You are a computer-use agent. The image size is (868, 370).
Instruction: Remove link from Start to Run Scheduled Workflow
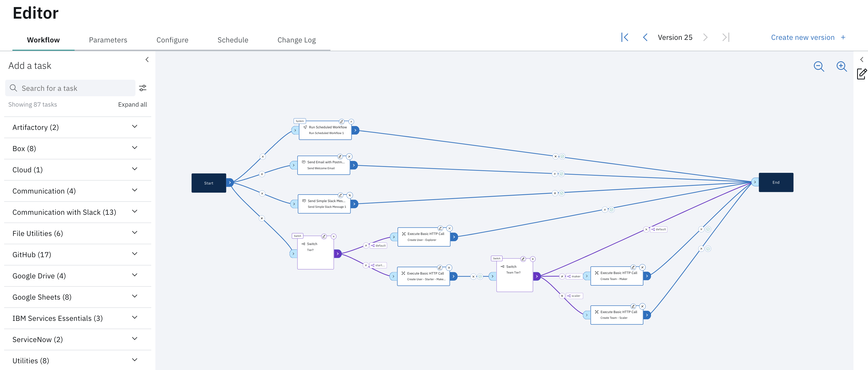pos(263,157)
